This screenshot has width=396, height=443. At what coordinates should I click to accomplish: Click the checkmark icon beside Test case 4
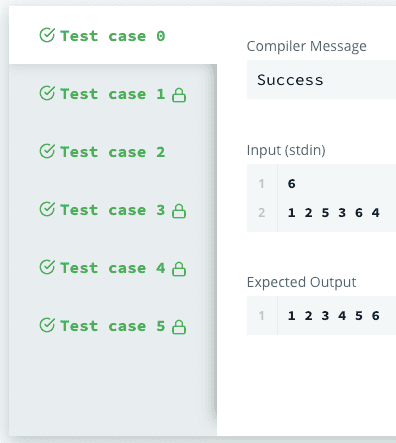click(47, 267)
